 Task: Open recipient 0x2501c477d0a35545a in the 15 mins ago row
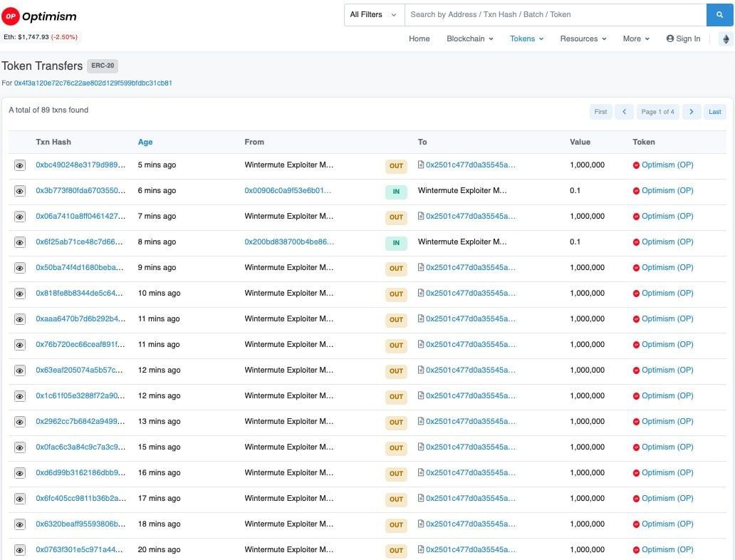(x=470, y=447)
